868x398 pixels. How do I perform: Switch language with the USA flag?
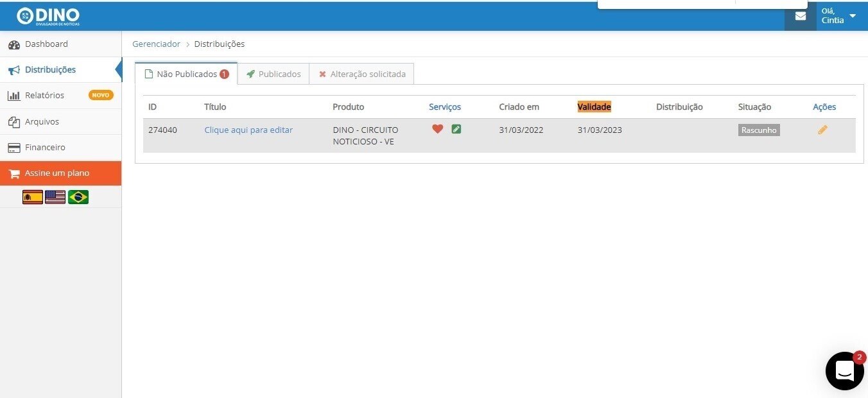[x=55, y=197]
